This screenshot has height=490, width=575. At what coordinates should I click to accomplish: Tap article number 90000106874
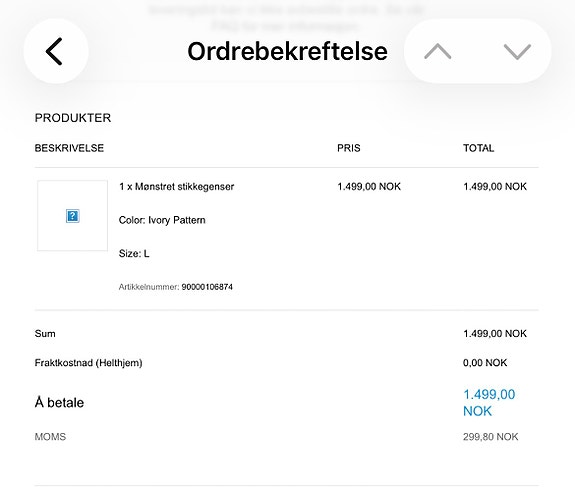click(x=207, y=287)
